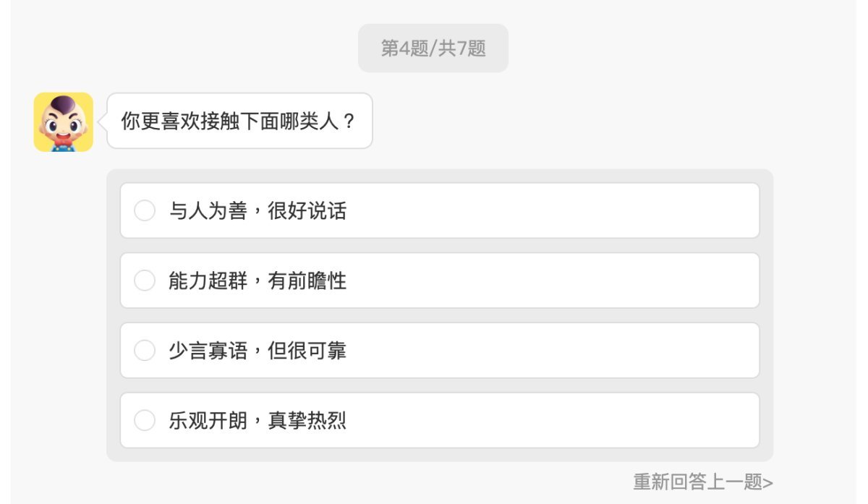868x504 pixels.
Task: Select radio button for 乐观开朗，真挚热烈
Action: point(144,419)
